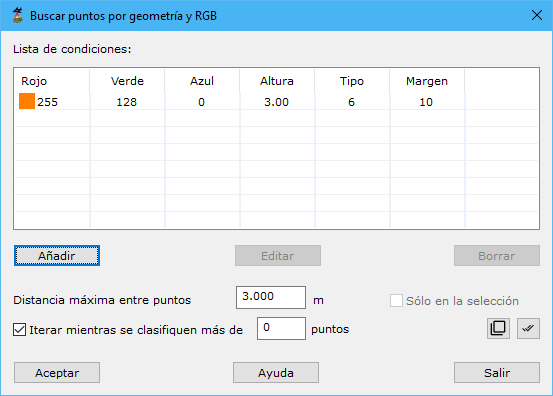Select the 255 value in Rojo column
This screenshot has height=396, width=553.
47,102
